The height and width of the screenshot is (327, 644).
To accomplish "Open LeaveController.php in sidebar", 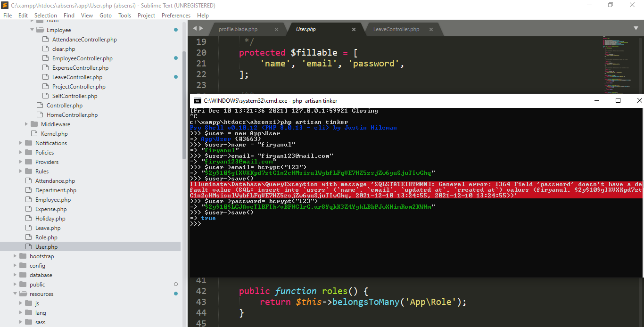I will point(77,77).
